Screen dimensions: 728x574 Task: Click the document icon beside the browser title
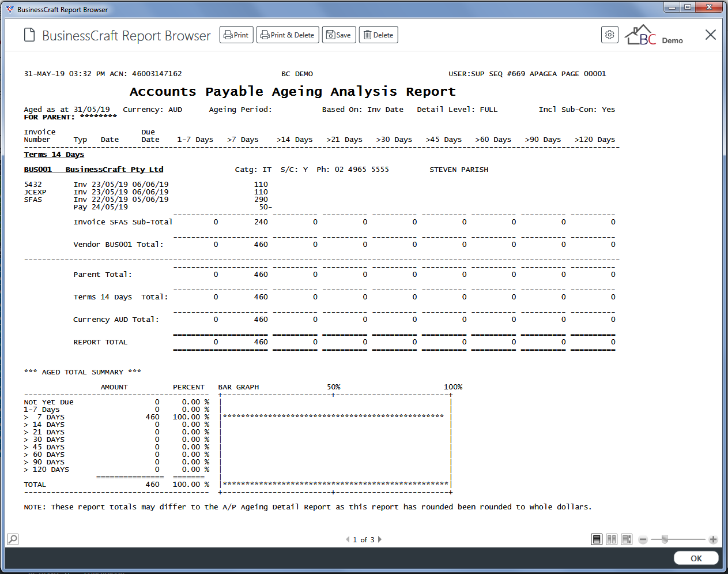[x=29, y=35]
